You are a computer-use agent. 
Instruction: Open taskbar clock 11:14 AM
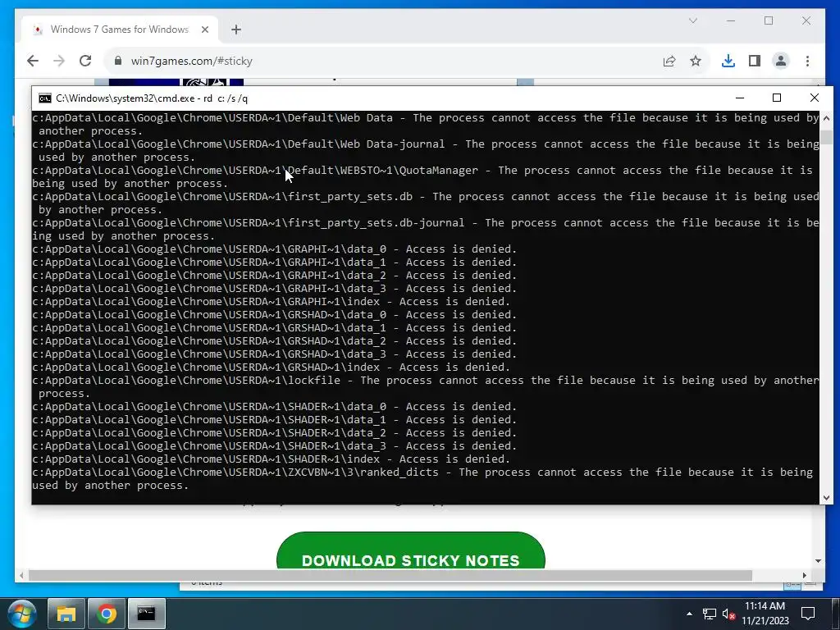(x=765, y=614)
